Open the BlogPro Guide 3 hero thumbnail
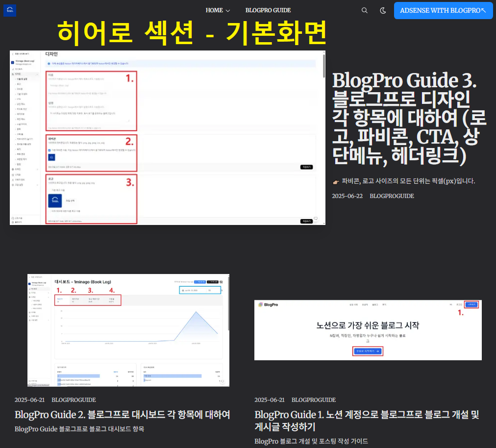 pos(167,138)
